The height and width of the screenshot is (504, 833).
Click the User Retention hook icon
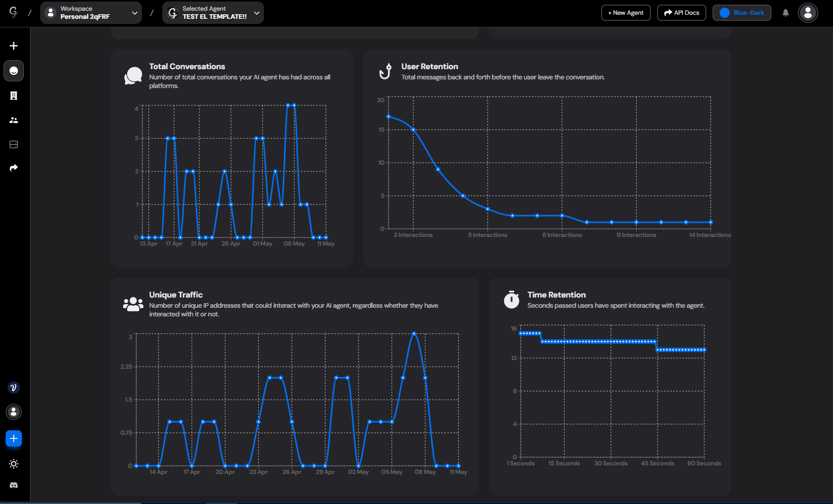point(385,71)
